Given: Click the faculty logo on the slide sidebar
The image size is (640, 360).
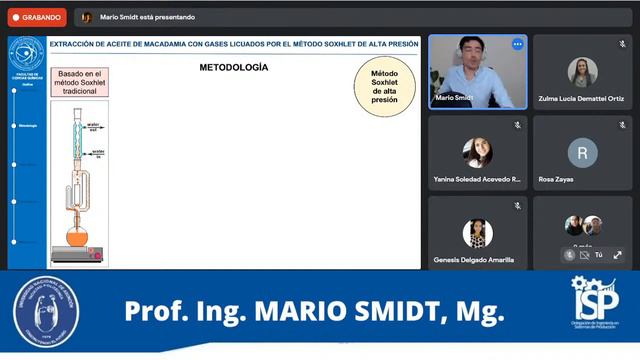Looking at the screenshot, I should (x=27, y=53).
